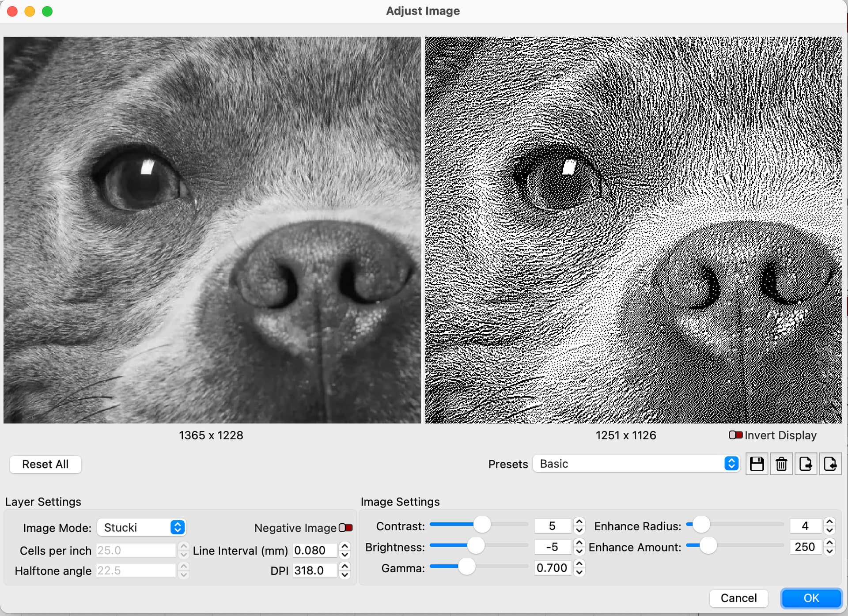
Task: Click the Reset All button
Action: pos(45,464)
